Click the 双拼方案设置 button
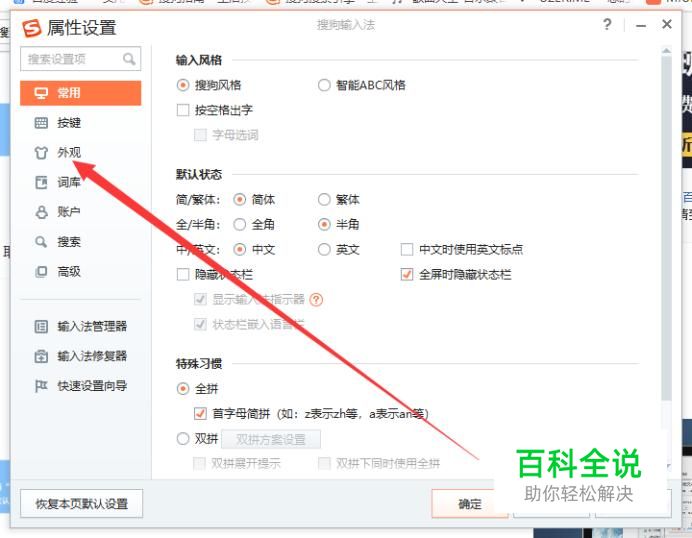 coord(271,440)
